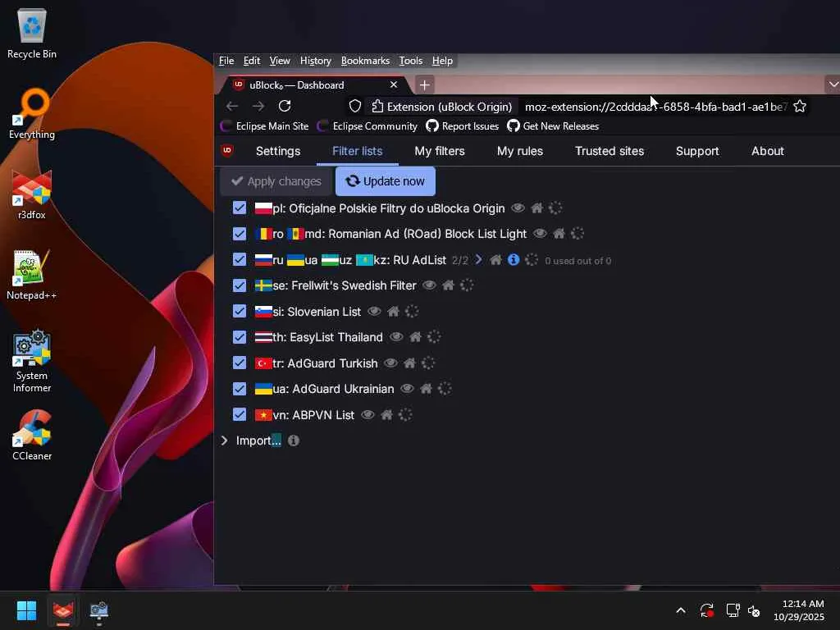Image resolution: width=840 pixels, height=630 pixels.
Task: Switch to My filters tab
Action: [x=440, y=151]
